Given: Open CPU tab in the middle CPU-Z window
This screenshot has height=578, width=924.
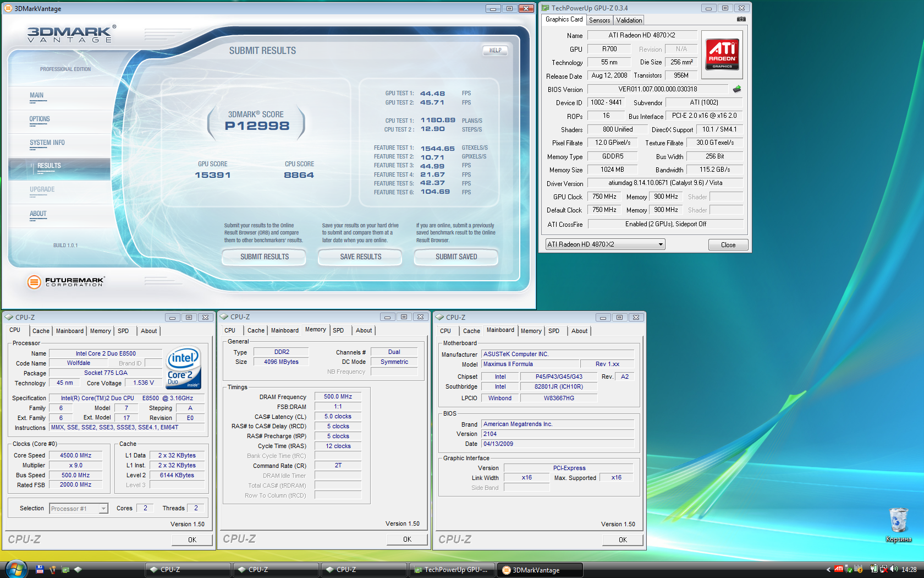Looking at the screenshot, I should click(x=230, y=330).
